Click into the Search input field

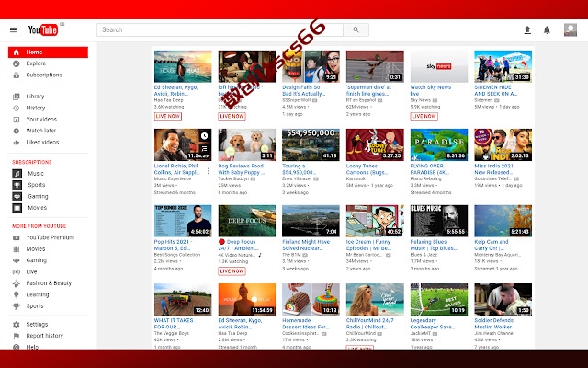pyautogui.click(x=220, y=29)
